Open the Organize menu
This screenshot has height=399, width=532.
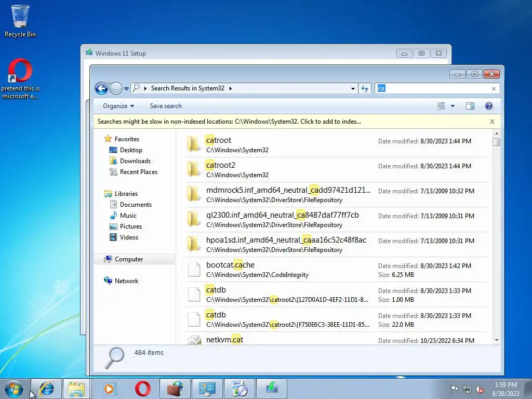pos(118,106)
